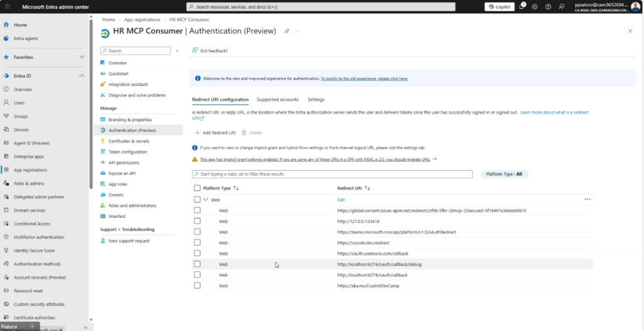Click Add Redirect URI
This screenshot has height=331, width=644.
(214, 133)
